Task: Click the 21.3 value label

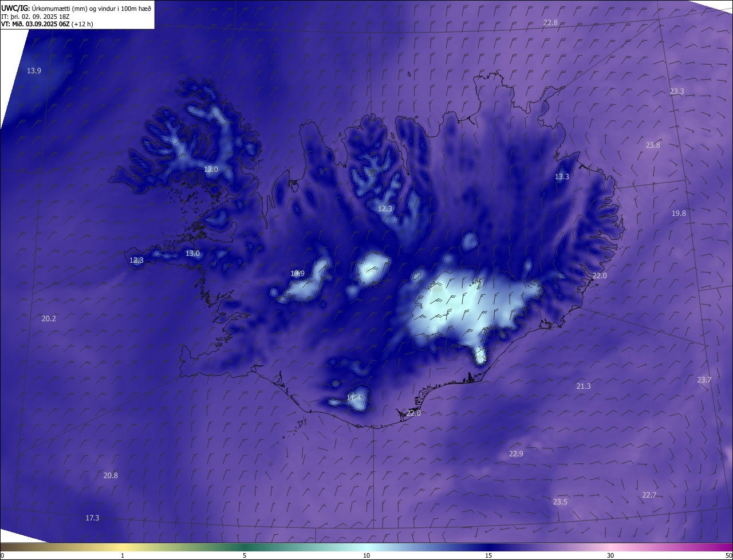Action: (584, 386)
